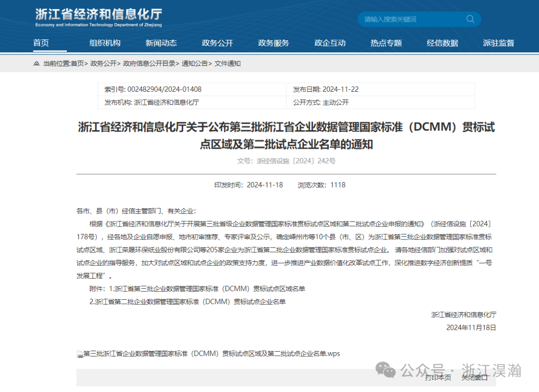Screen dimensions: 539x392
Task: Click the 印发时间 2024-11-18 text
Action: [x=249, y=185]
